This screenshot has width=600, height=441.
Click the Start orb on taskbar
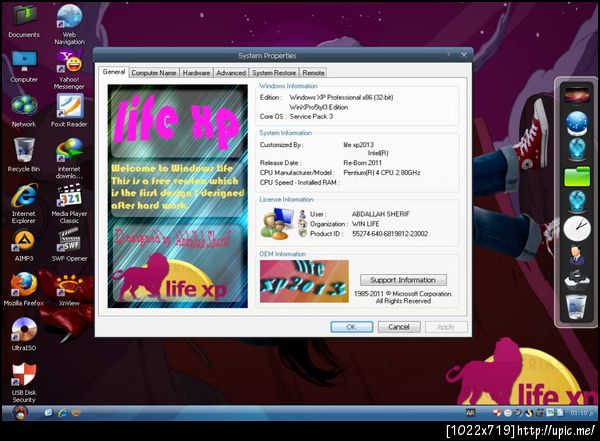[x=18, y=413]
